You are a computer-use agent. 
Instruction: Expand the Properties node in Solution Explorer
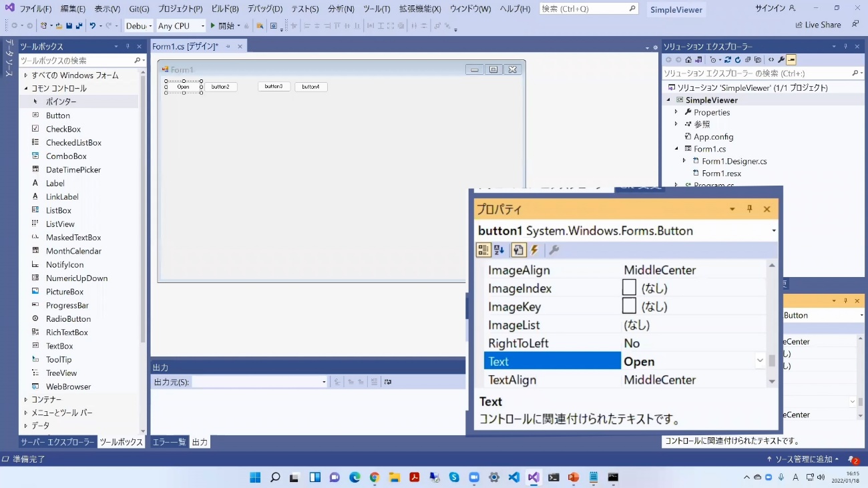pyautogui.click(x=676, y=112)
